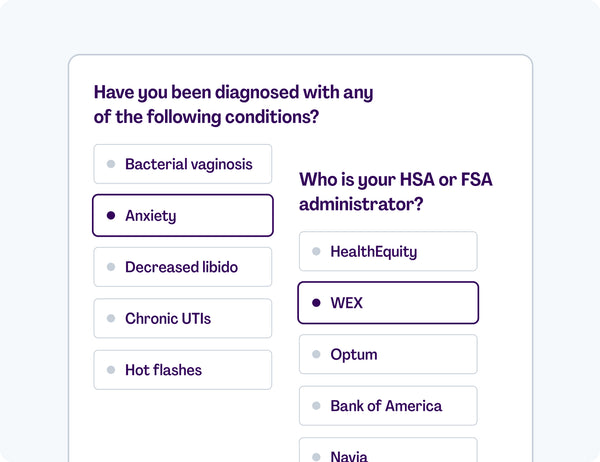Choose Decreased libido from the conditions

183,267
